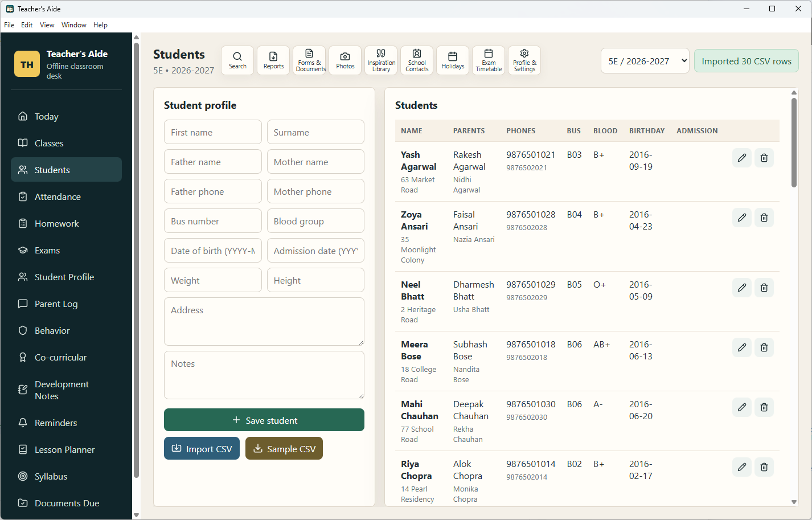Open the Photos toolbar button
Image resolution: width=812 pixels, height=520 pixels.
click(345, 60)
